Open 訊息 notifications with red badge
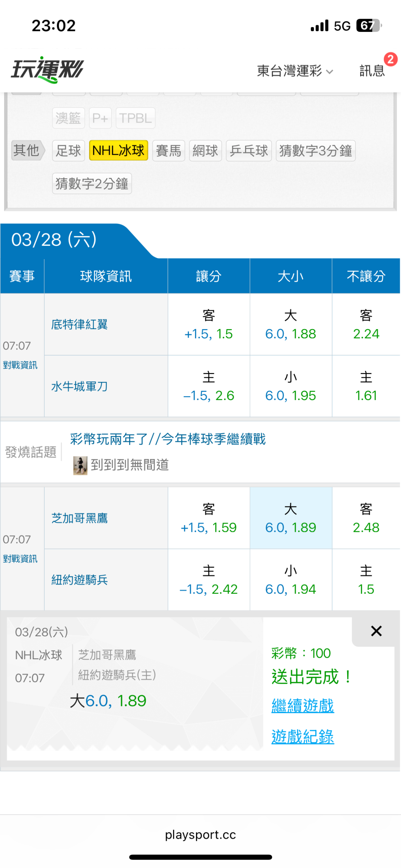The height and width of the screenshot is (868, 401). point(372,70)
